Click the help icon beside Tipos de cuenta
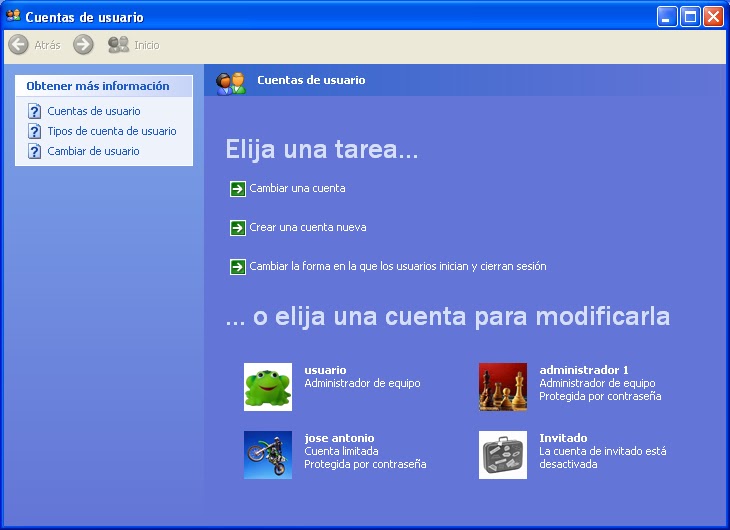 click(34, 131)
